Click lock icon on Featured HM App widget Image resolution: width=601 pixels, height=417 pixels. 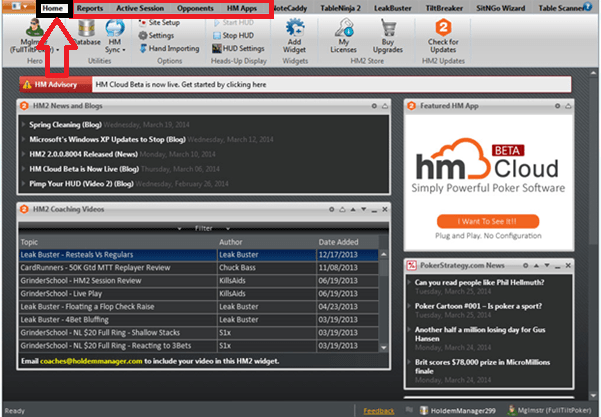click(568, 106)
